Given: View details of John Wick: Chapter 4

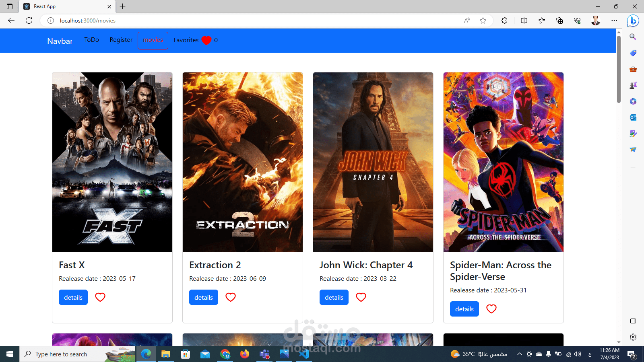Looking at the screenshot, I should pos(334,297).
